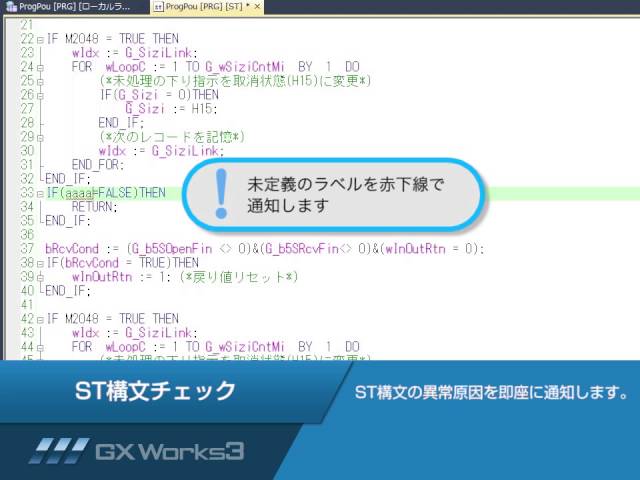Click 'G_wSiziCntMi' on line 44

245,347
